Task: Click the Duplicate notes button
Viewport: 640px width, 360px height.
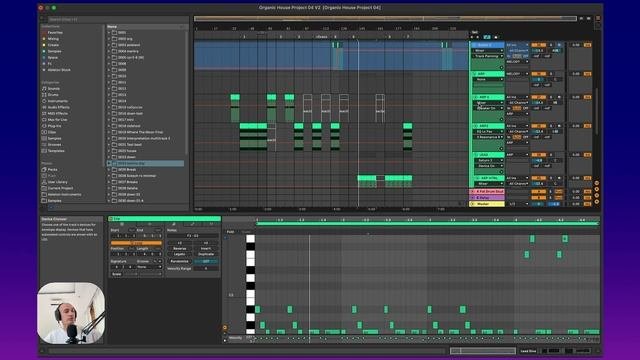Action: point(206,254)
